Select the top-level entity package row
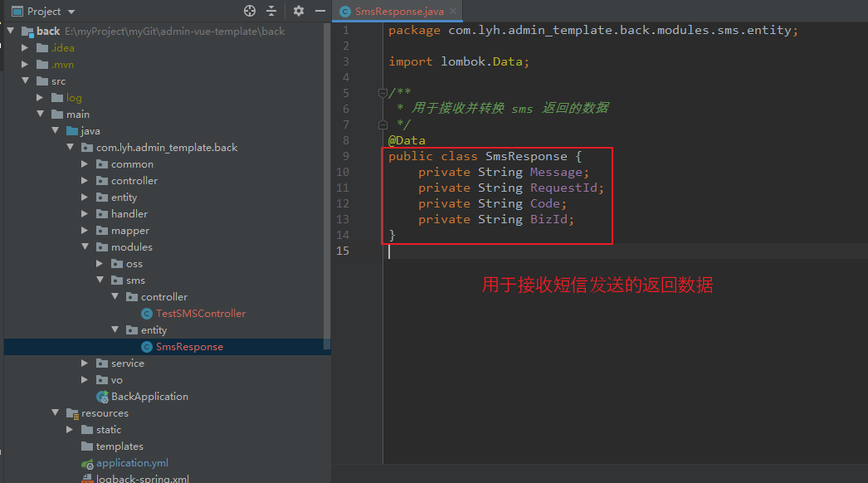This screenshot has width=868, height=483. [167, 198]
